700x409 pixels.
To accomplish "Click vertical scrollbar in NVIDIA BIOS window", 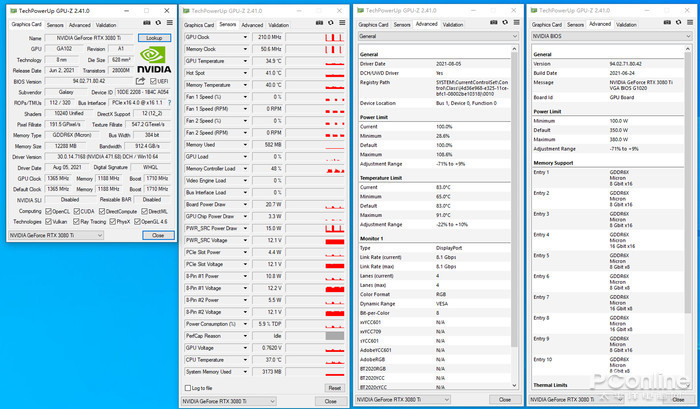I will click(688, 183).
